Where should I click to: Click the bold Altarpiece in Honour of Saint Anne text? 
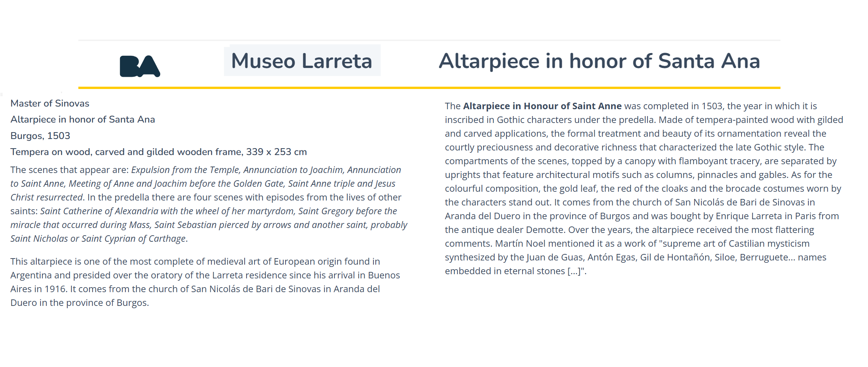(x=542, y=106)
